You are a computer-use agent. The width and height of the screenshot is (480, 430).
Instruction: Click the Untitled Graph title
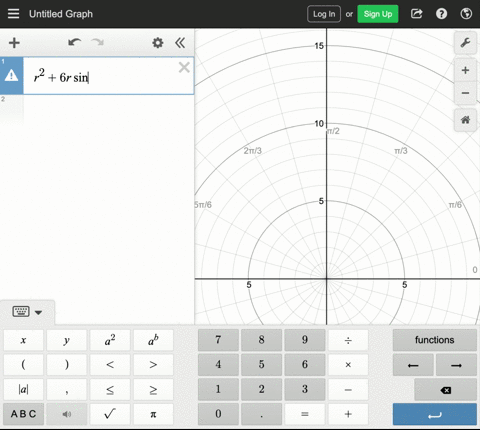click(x=61, y=14)
